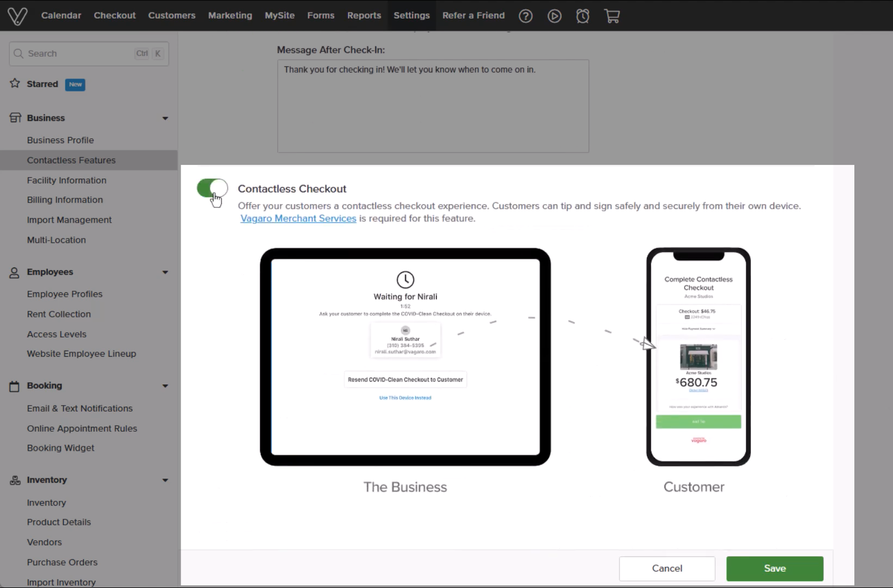Viewport: 893px width, 588px height.
Task: Collapse the Business section arrow
Action: (x=165, y=118)
